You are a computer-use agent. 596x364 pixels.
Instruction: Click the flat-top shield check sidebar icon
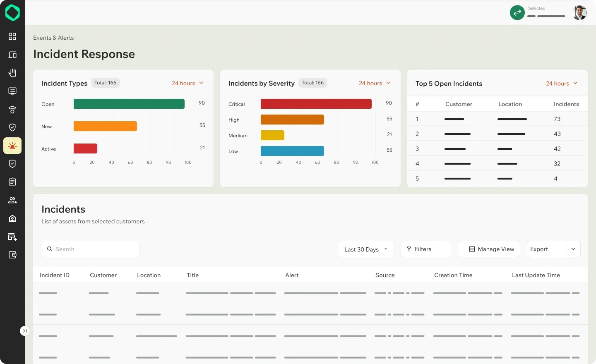[12, 164]
